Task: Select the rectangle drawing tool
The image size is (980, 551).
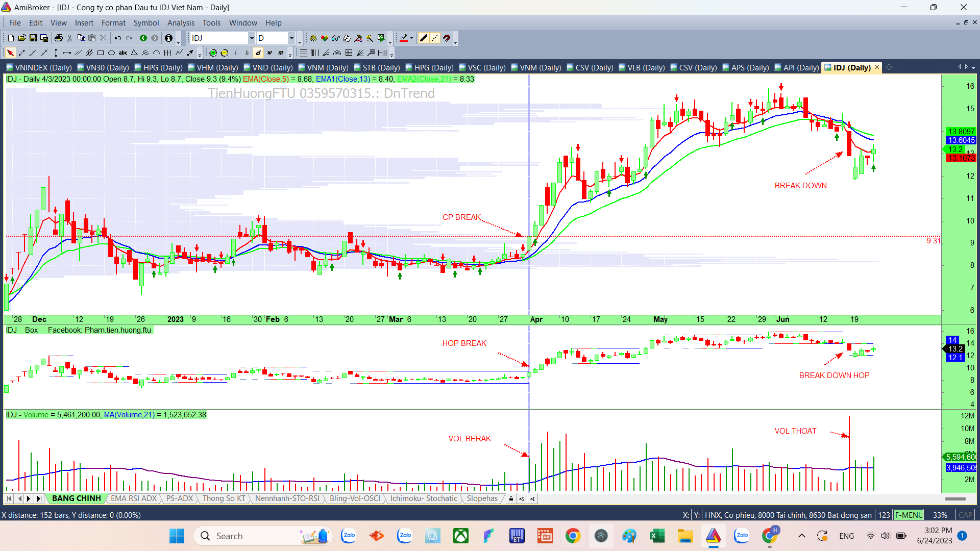Action: (101, 53)
